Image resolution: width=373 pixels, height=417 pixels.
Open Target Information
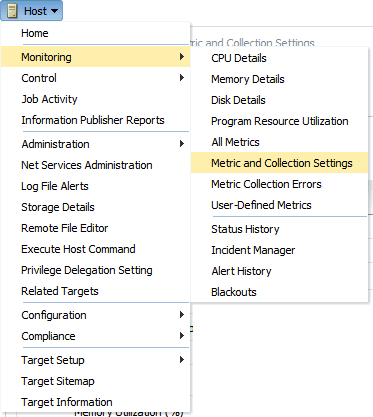[67, 402]
